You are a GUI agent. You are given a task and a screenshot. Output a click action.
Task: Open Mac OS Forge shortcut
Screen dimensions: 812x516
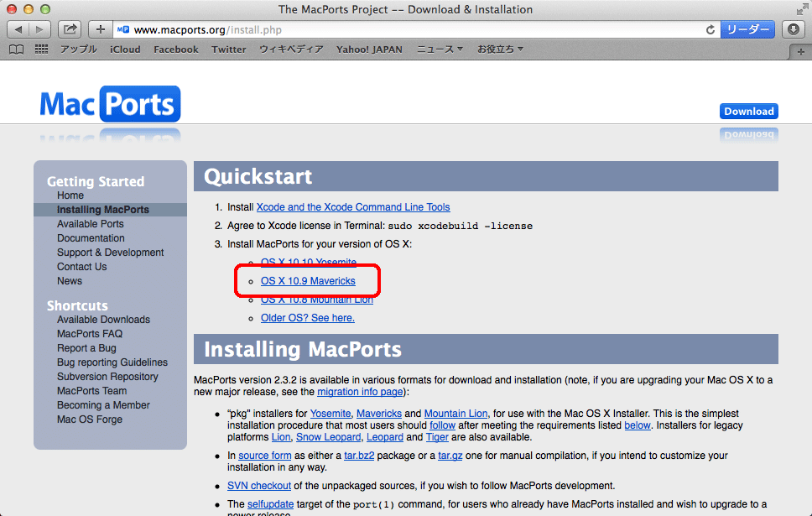click(x=90, y=420)
